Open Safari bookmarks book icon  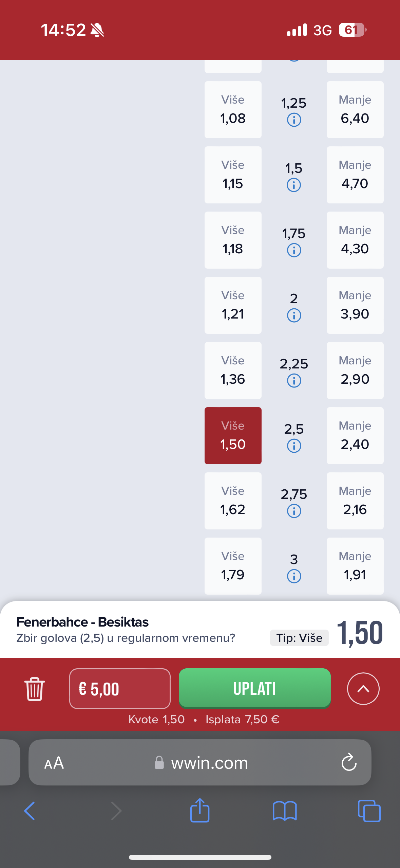tap(285, 811)
